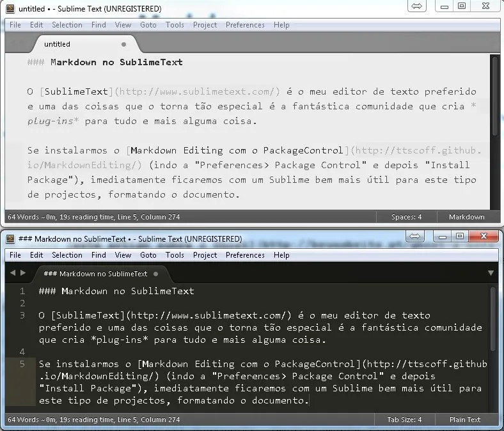Go to previous tab using left arrow in bottom window
Screen dimensions: 504x431
pos(13,273)
